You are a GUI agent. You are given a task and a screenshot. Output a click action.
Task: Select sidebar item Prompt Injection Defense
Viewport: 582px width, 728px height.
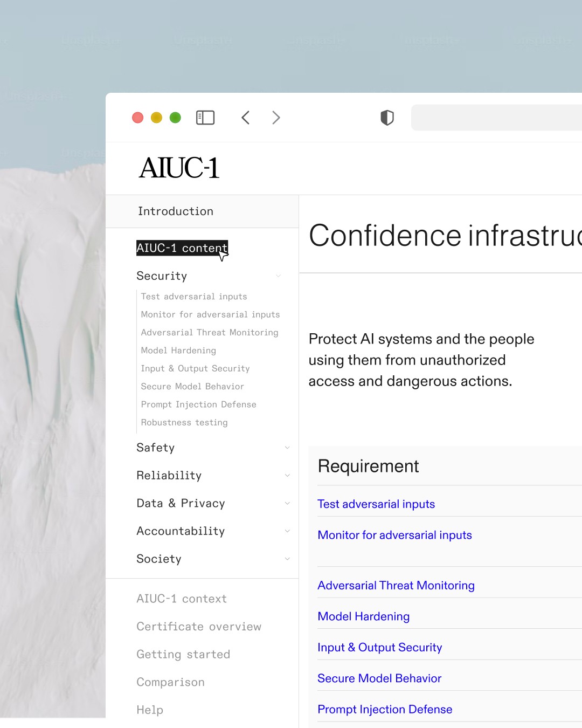tap(199, 404)
